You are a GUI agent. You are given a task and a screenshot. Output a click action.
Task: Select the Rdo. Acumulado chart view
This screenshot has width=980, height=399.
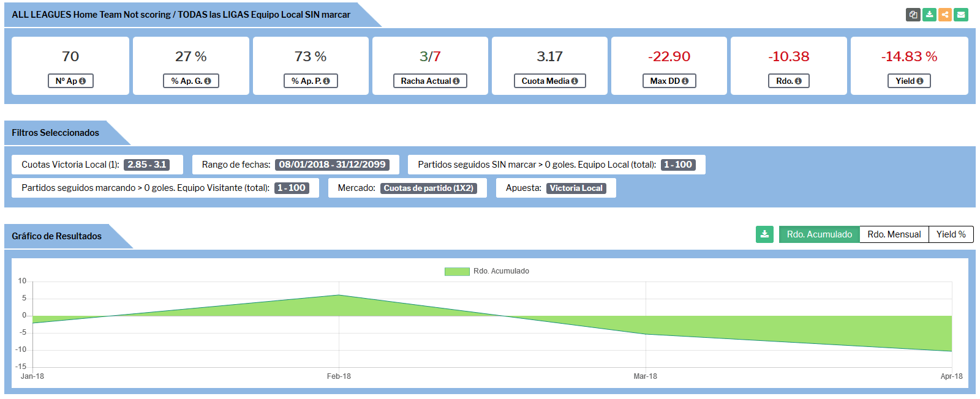tap(819, 234)
